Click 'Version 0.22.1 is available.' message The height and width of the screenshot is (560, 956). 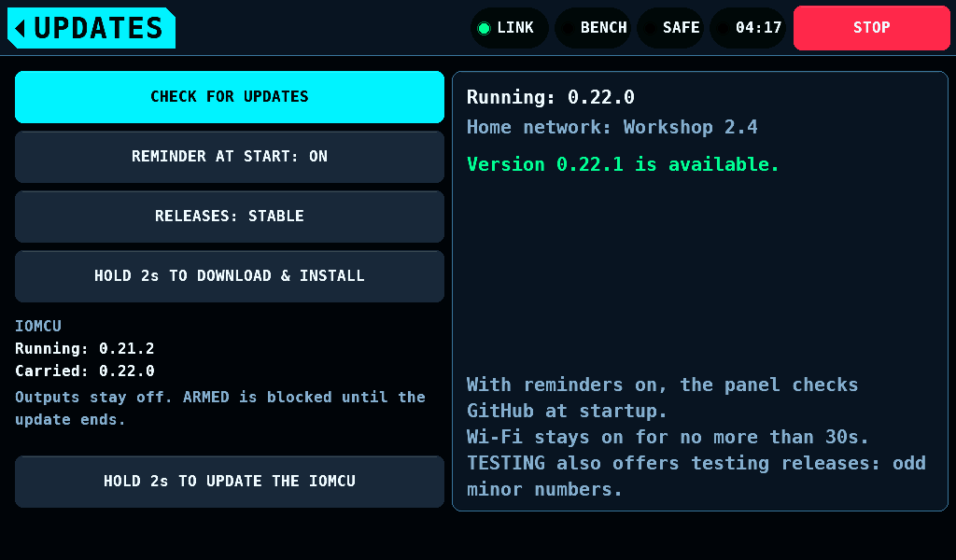click(x=623, y=164)
